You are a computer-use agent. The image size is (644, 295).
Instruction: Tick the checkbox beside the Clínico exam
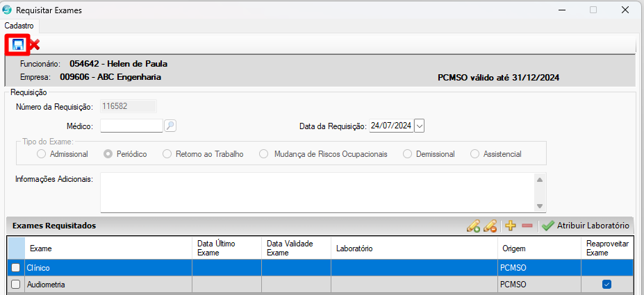point(15,268)
